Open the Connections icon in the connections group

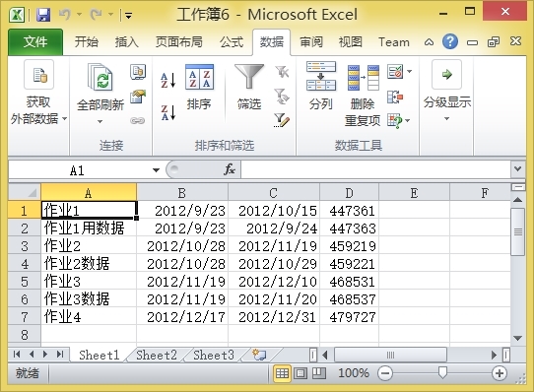point(138,72)
